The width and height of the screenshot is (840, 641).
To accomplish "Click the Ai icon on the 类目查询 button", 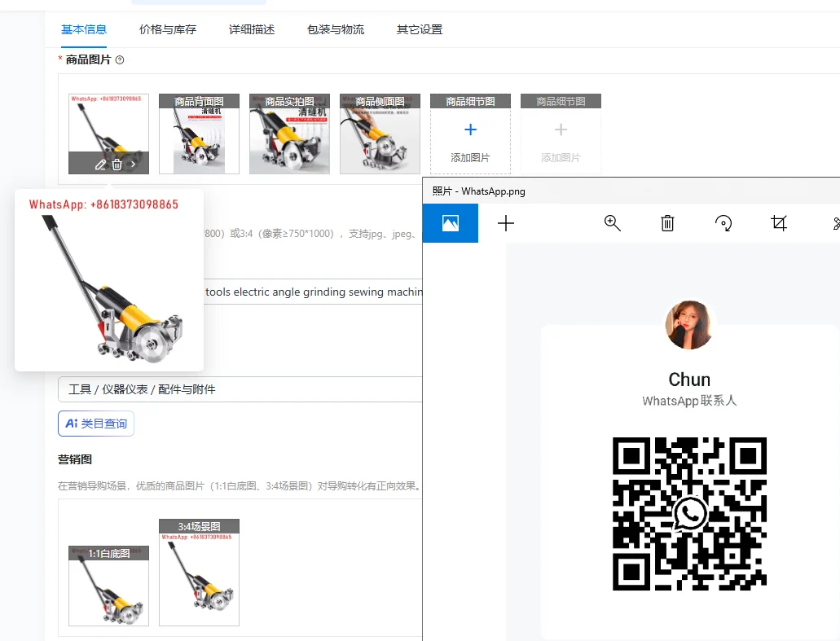I will (70, 423).
